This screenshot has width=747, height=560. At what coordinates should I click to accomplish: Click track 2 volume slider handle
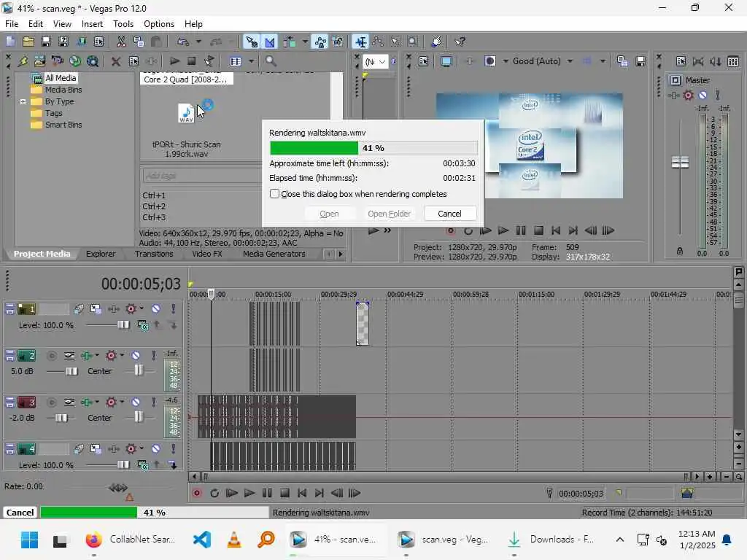click(71, 371)
